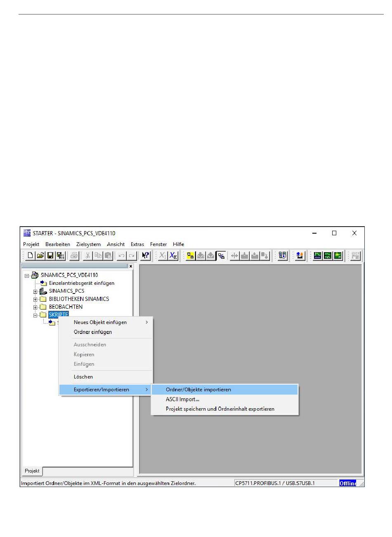
Task: Click the yellow connect to target system icon
Action: [x=191, y=256]
